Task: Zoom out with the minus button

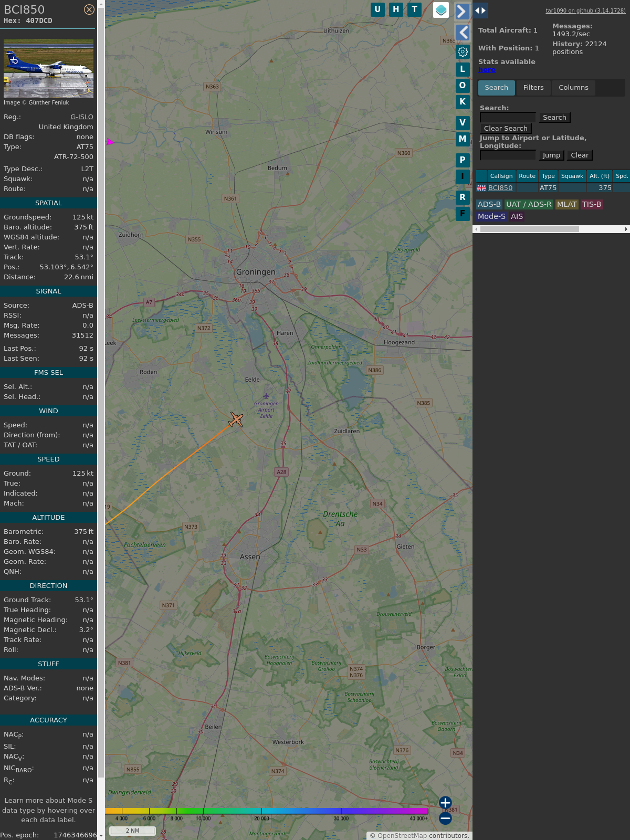Action: pos(445,818)
